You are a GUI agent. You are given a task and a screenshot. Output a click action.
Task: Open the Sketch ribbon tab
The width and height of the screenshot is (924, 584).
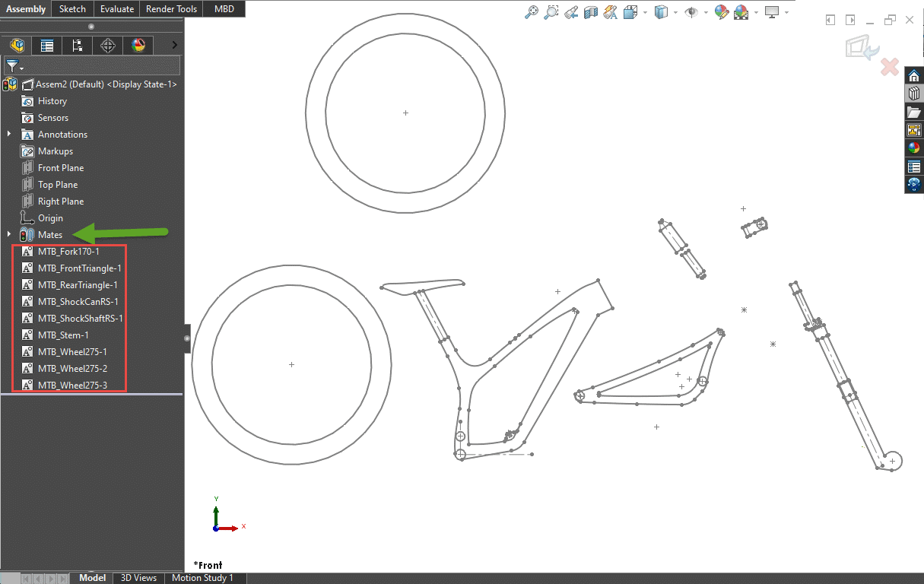(x=73, y=9)
